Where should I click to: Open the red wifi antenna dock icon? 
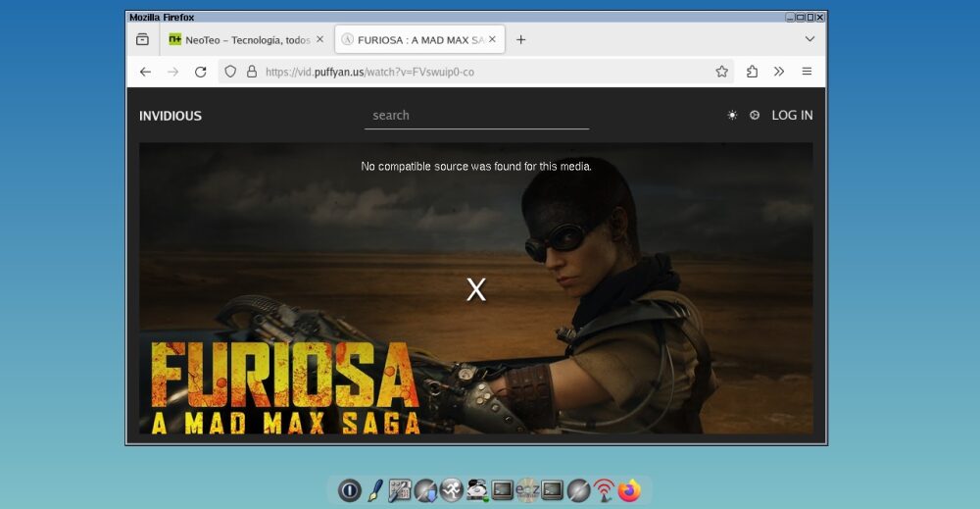[604, 490]
